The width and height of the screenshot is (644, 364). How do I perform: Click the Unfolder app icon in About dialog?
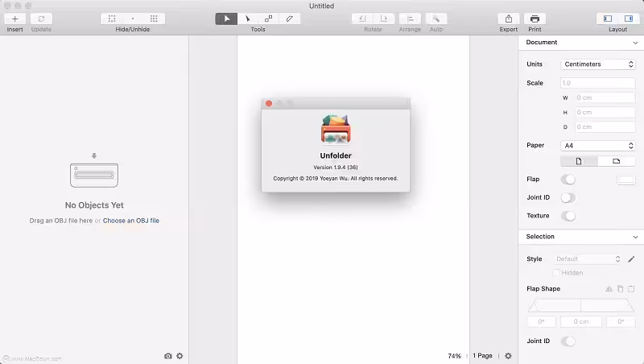pyautogui.click(x=336, y=130)
